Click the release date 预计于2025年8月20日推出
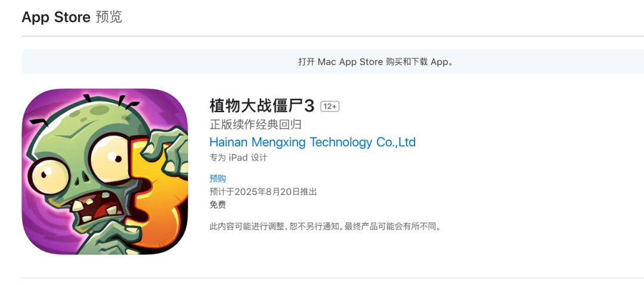 [x=263, y=192]
